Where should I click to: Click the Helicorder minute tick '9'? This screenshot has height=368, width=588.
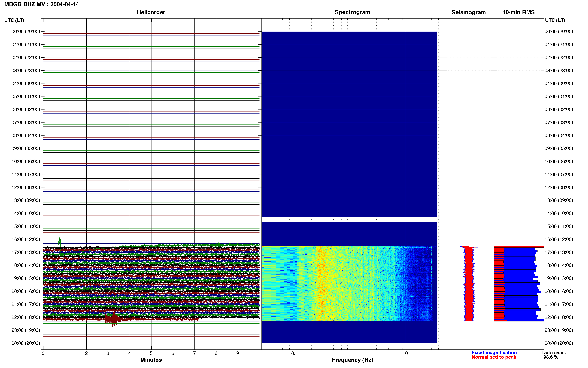(238, 353)
